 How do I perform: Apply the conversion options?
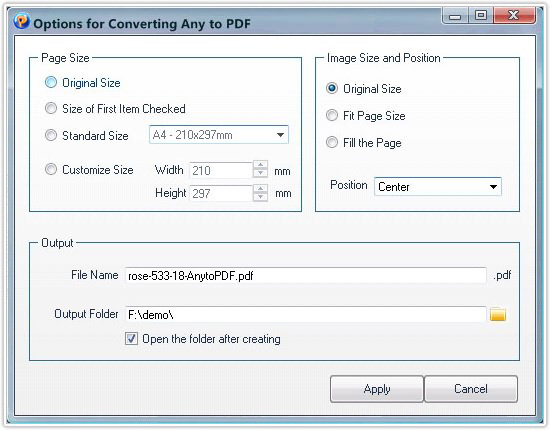click(x=377, y=389)
